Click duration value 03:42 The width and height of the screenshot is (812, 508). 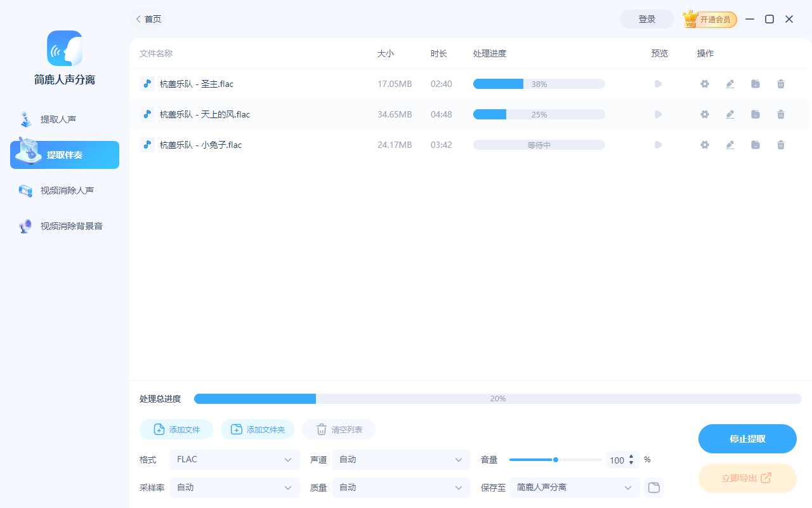[442, 145]
